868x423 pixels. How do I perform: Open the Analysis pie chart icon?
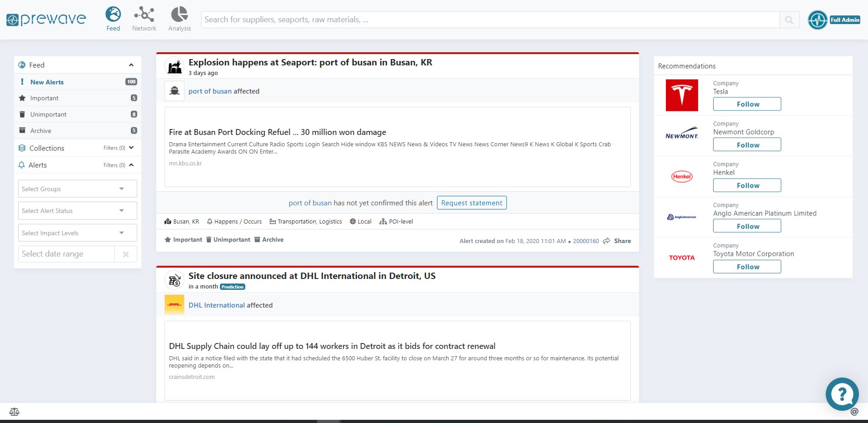tap(179, 15)
